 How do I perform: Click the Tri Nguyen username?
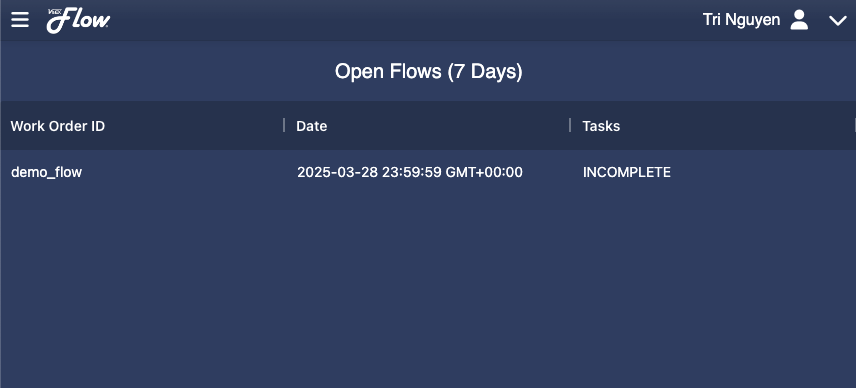point(741,20)
